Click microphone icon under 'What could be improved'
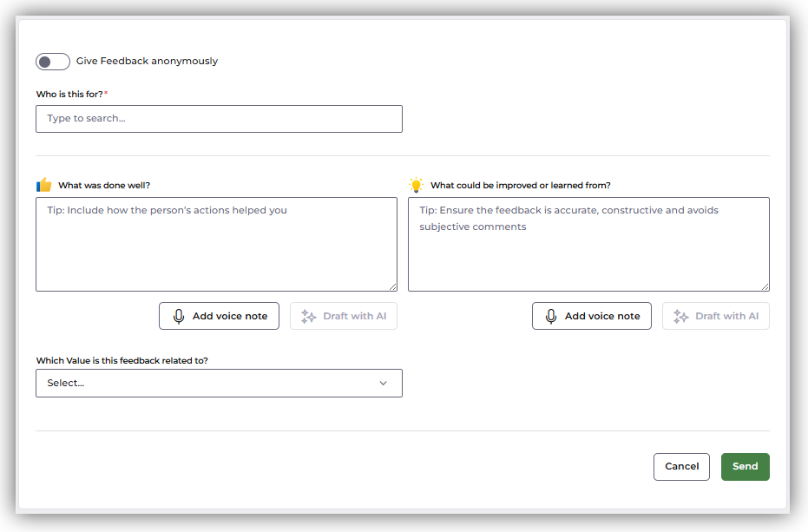808x532 pixels. (551, 317)
